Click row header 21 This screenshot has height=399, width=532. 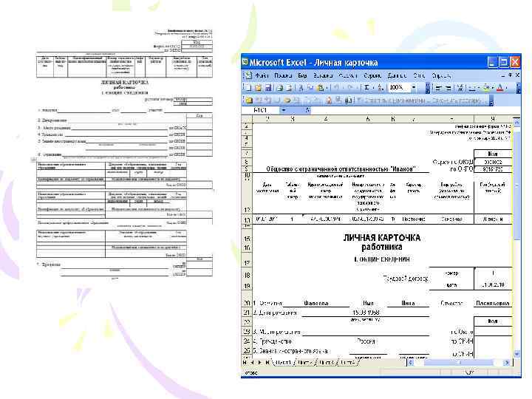coord(247,313)
